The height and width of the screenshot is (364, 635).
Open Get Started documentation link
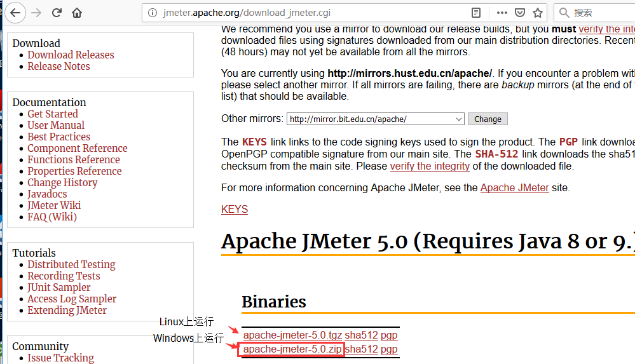click(x=53, y=114)
